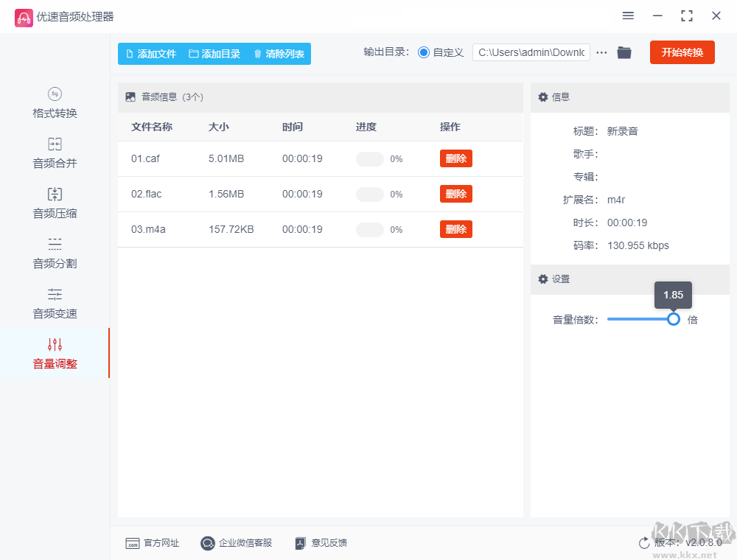Select the 自定义 custom output directory option
Viewport: 737px width, 560px height.
coord(424,52)
